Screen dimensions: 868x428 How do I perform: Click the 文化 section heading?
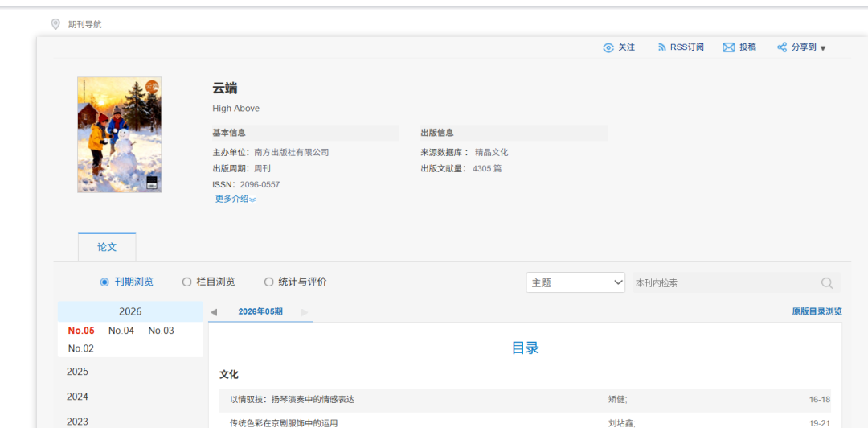tap(228, 375)
